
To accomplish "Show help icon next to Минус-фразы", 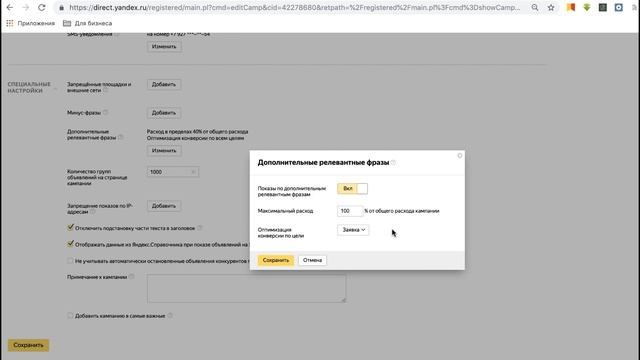I will [105, 112].
